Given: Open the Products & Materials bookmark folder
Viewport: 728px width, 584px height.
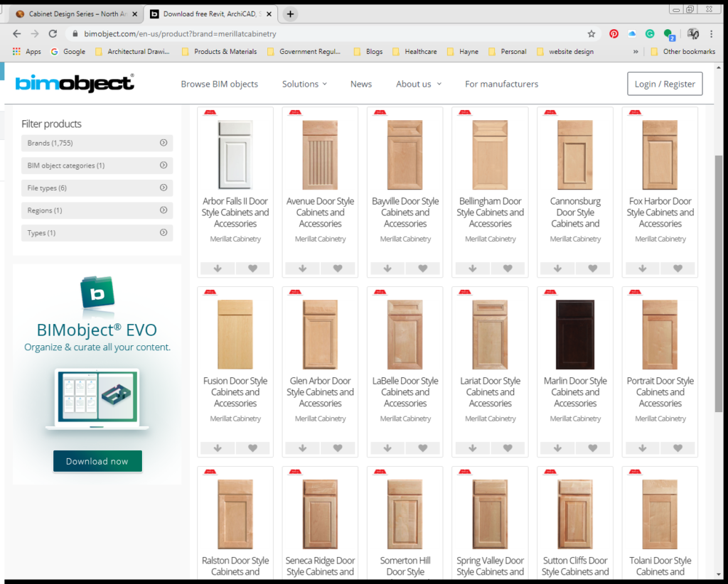Looking at the screenshot, I should coord(220,51).
